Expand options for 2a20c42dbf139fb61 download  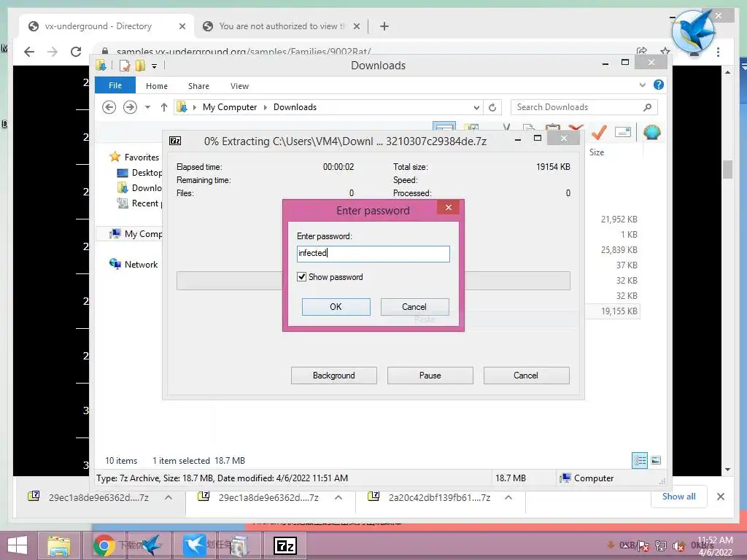[508, 497]
